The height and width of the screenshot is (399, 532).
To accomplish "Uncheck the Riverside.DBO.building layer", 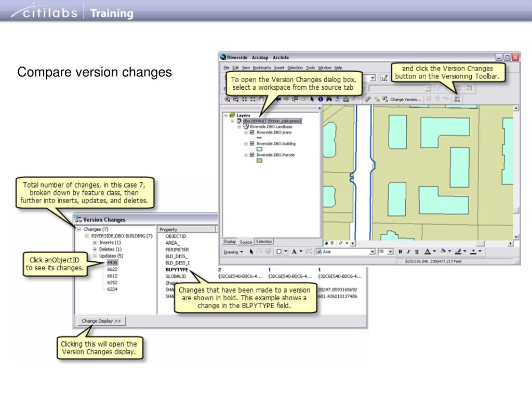I will [252, 143].
